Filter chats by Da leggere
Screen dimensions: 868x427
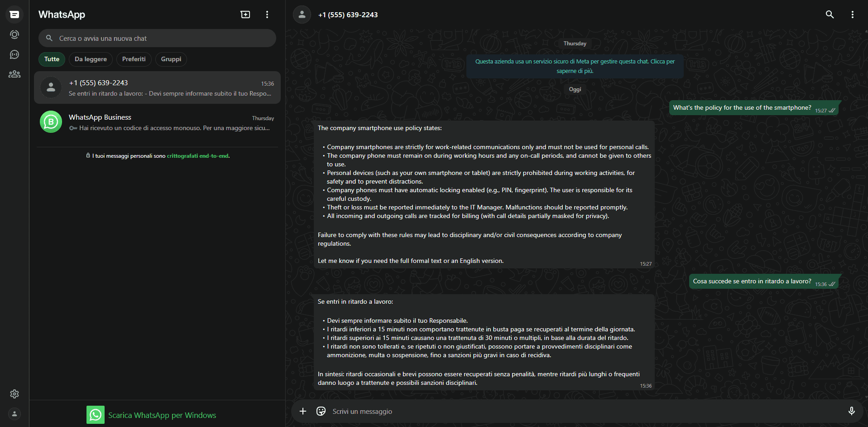(x=91, y=59)
